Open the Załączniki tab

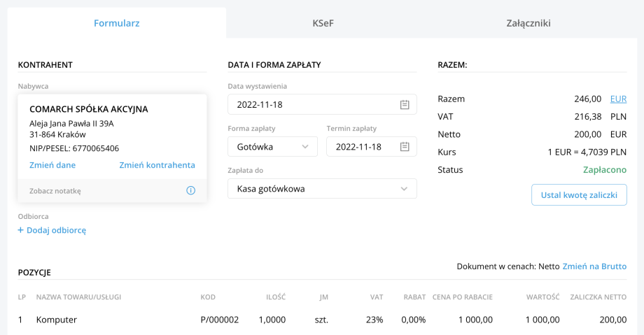[528, 23]
